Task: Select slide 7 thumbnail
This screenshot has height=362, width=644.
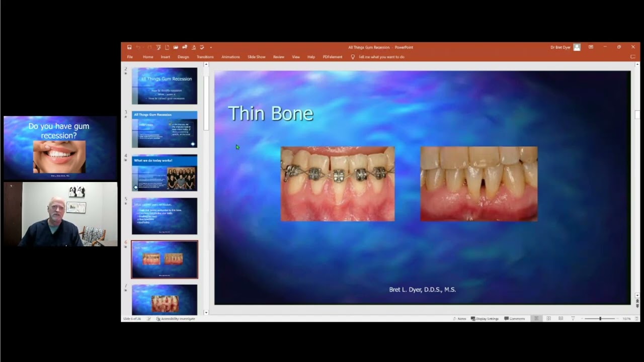Action: click(x=165, y=300)
